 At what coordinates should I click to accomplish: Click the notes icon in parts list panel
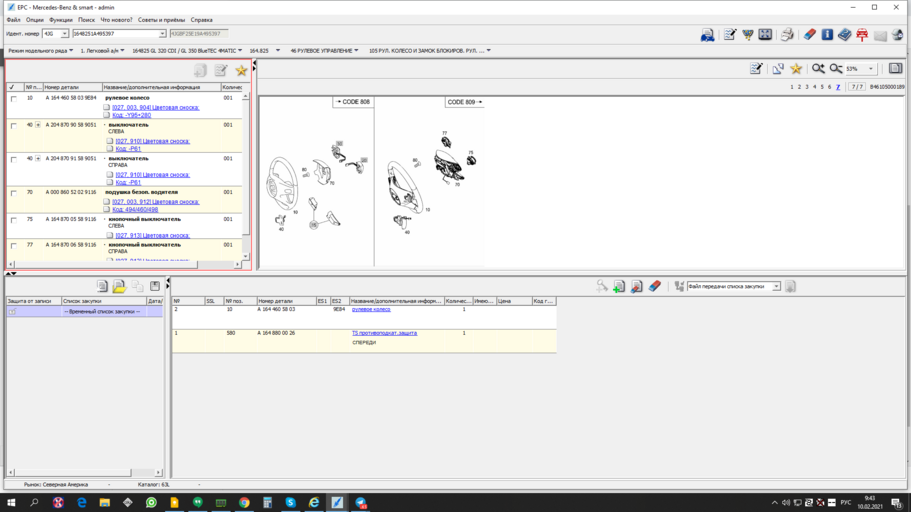pos(221,71)
